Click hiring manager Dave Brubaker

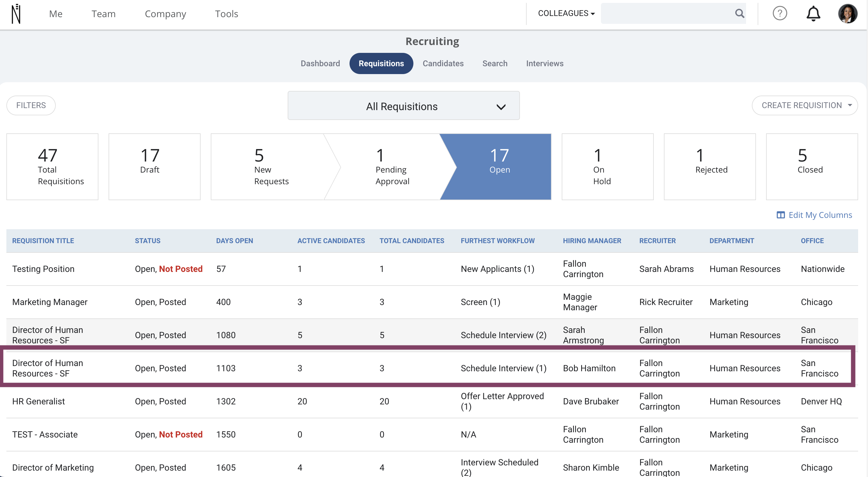(x=591, y=401)
